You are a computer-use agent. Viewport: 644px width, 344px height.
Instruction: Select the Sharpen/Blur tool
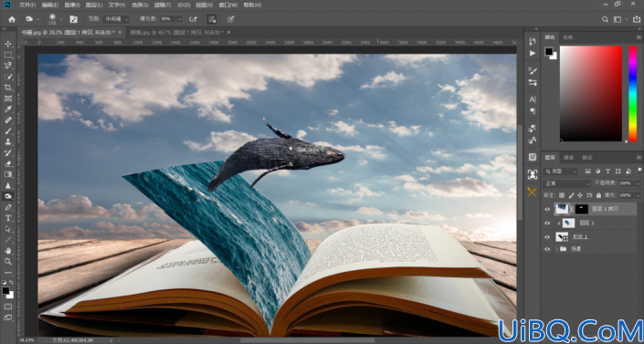(x=8, y=185)
